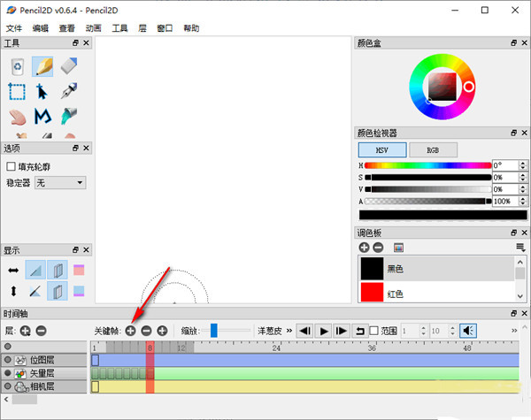The height and width of the screenshot is (420, 531).
Task: Choose the rectangular Select tool
Action: click(x=17, y=91)
